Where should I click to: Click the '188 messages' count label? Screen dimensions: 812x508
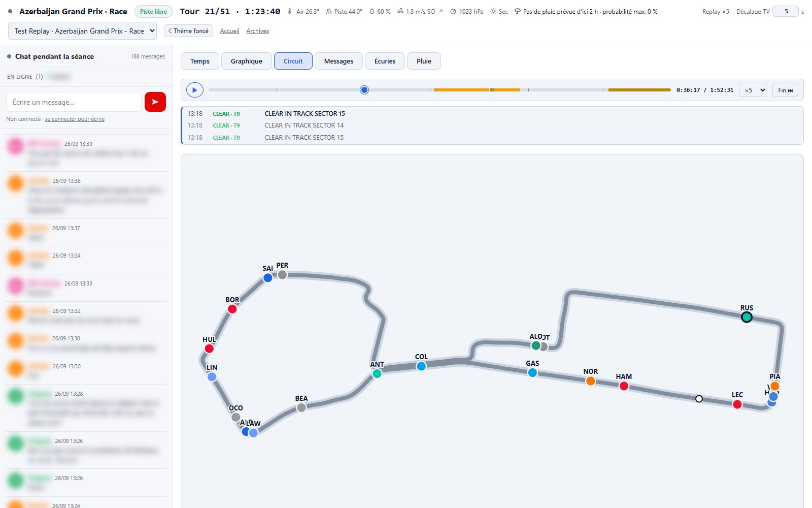148,56
